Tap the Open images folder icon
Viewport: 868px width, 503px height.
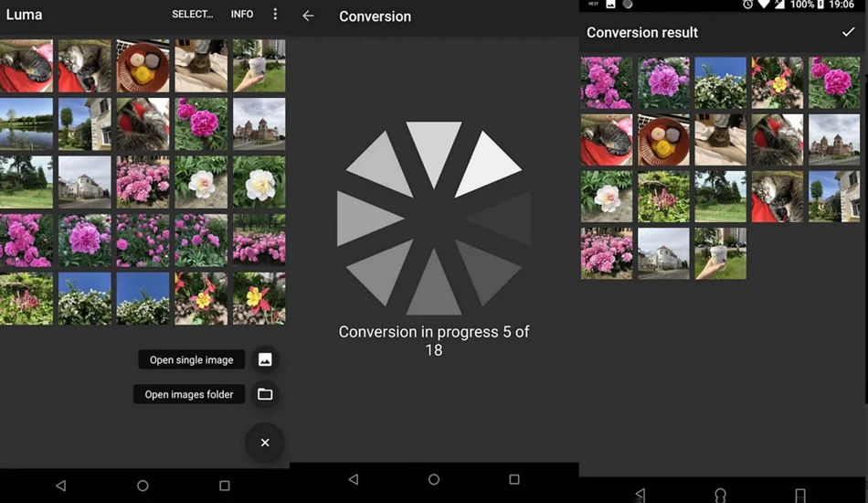point(265,394)
